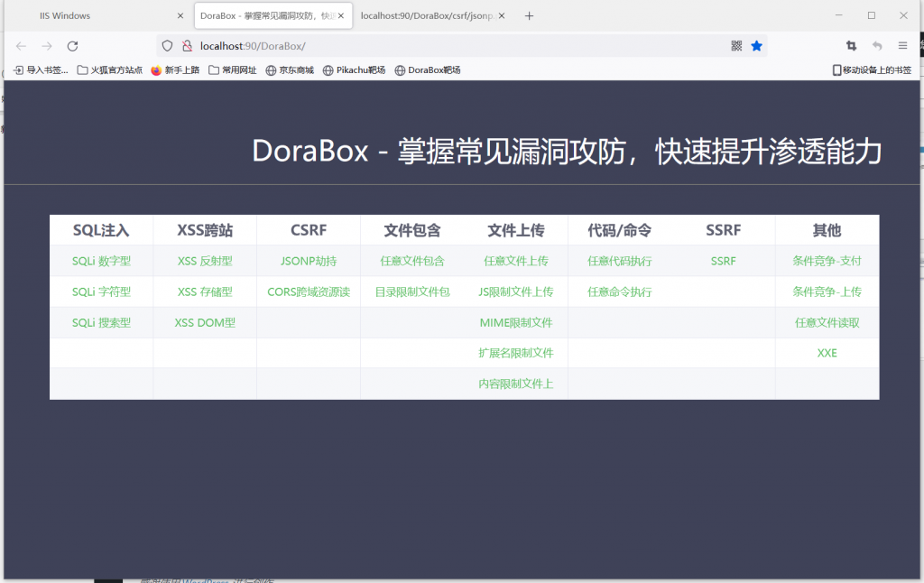Click the undo arrow toolbar icon
Viewport: 924px width, 583px height.
click(x=877, y=46)
